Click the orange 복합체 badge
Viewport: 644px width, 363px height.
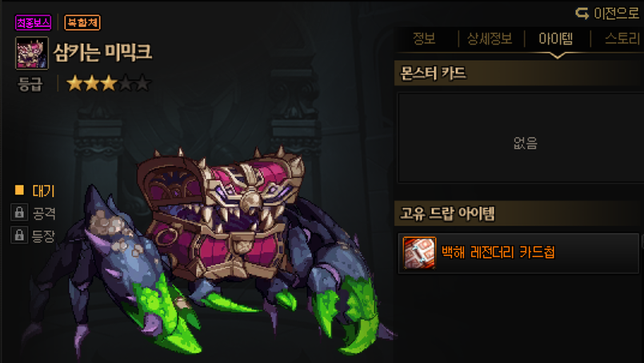click(x=82, y=22)
